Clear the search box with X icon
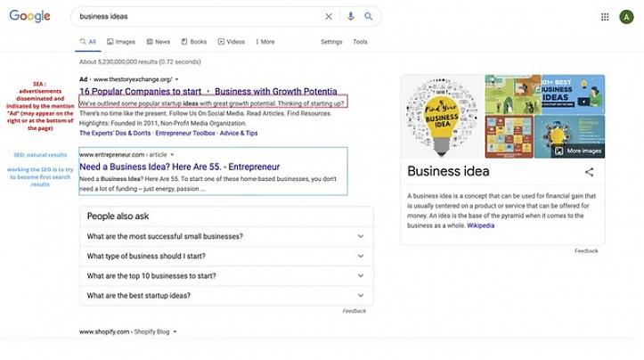 pos(329,16)
